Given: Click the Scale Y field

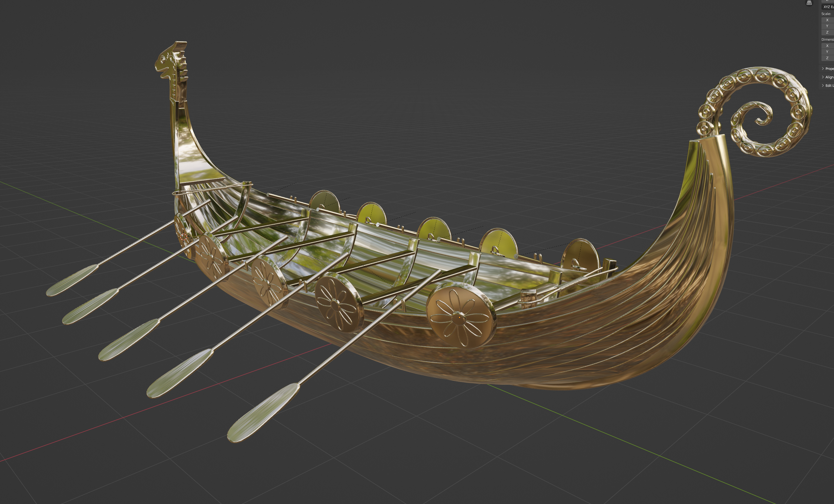Looking at the screenshot, I should pyautogui.click(x=828, y=26).
